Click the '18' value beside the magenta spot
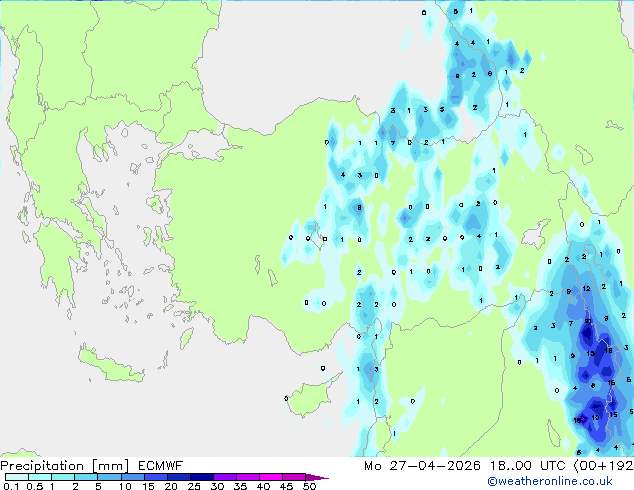Image resolution: width=634 pixels, height=490 pixels. [577, 420]
